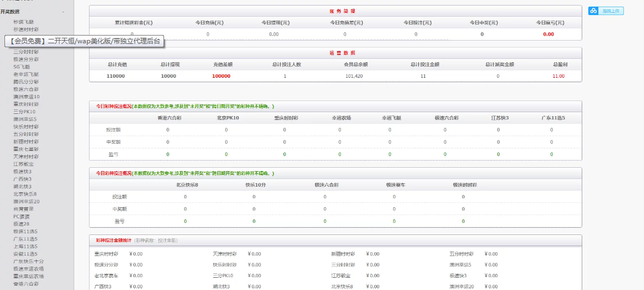644x290 pixels.
Task: Open 广东快乐十分 sidebar entry
Action: coord(28,261)
